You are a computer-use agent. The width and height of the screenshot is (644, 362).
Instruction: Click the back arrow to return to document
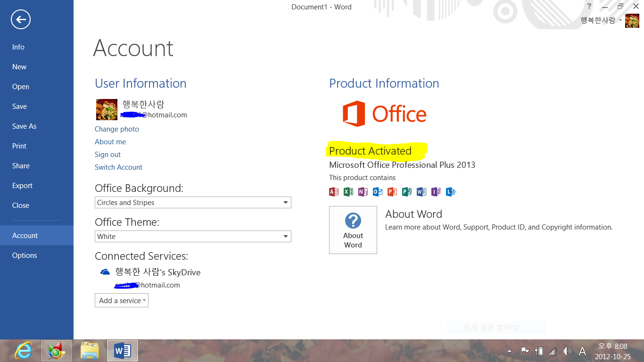21,20
